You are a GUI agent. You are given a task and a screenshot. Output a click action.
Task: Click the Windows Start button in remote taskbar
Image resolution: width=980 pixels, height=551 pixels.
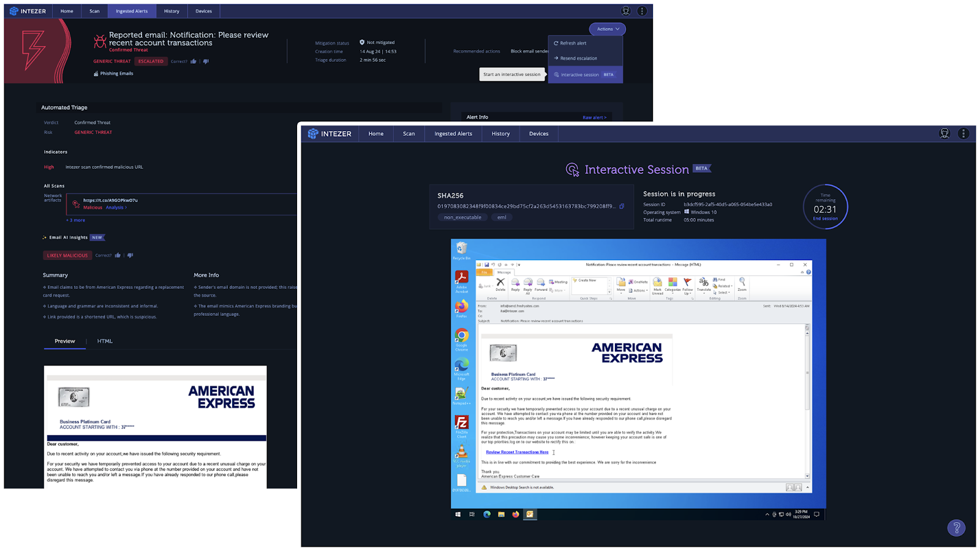click(x=458, y=514)
